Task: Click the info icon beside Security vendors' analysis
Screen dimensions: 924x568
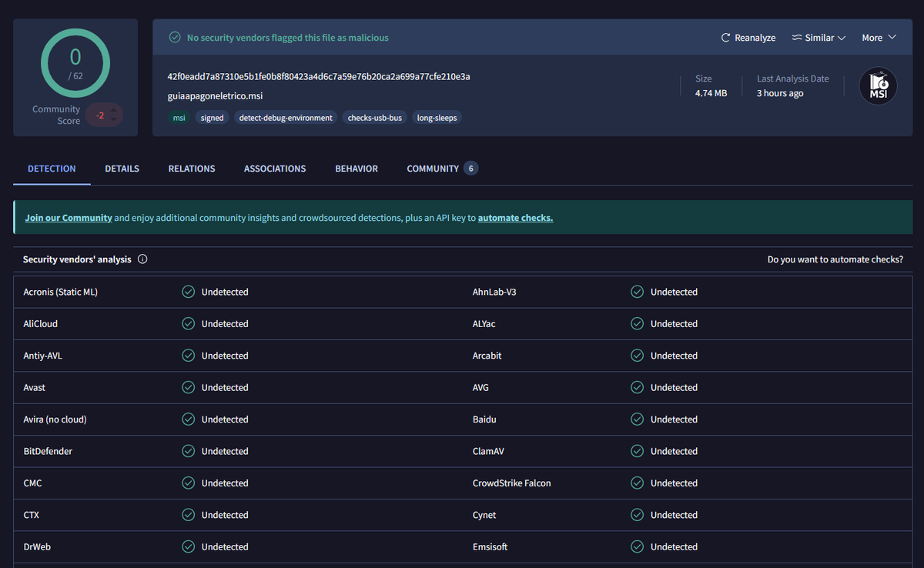Action: coord(142,259)
